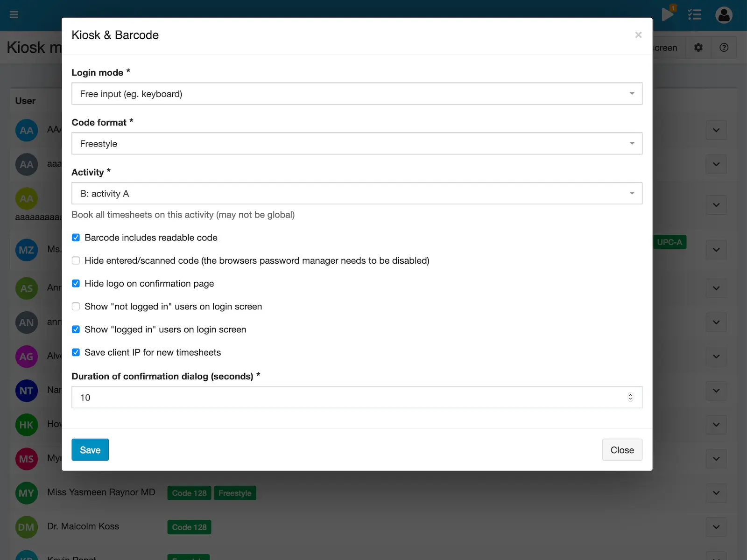Uncheck Save client IP for new timesheets
747x560 pixels.
[76, 352]
